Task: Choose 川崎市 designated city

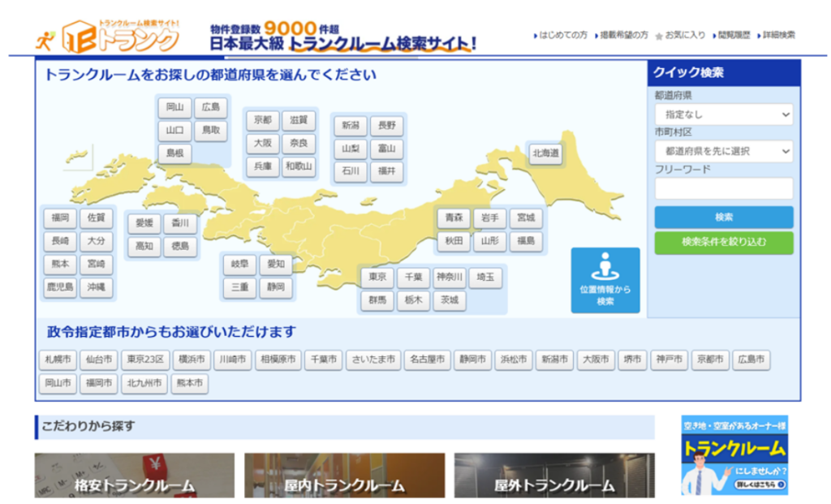Action: point(233,360)
